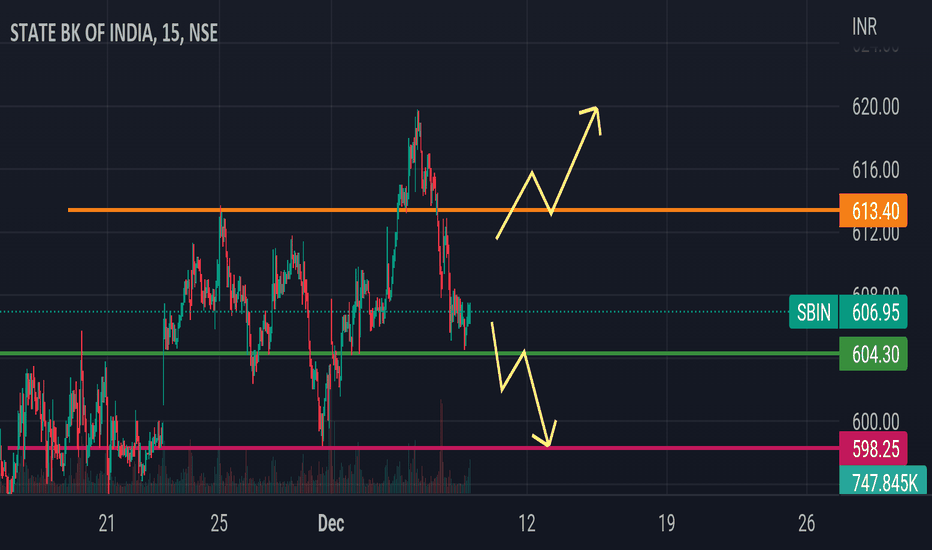
Task: Click the 600.00 price axis value
Action: click(x=876, y=422)
